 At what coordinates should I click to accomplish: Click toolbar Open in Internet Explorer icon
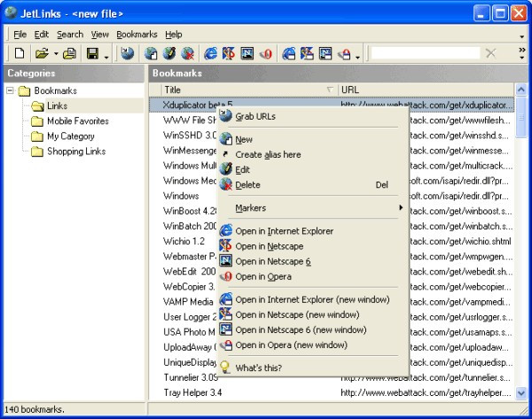(x=210, y=53)
